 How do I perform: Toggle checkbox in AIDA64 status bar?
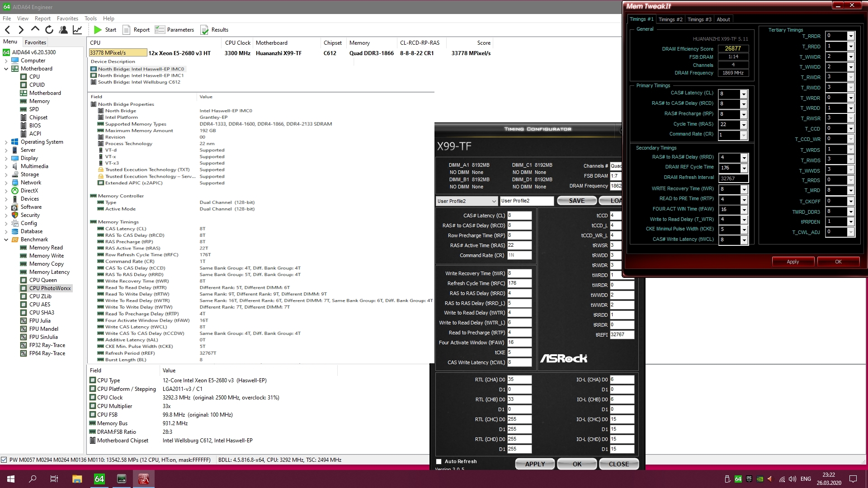[4, 460]
